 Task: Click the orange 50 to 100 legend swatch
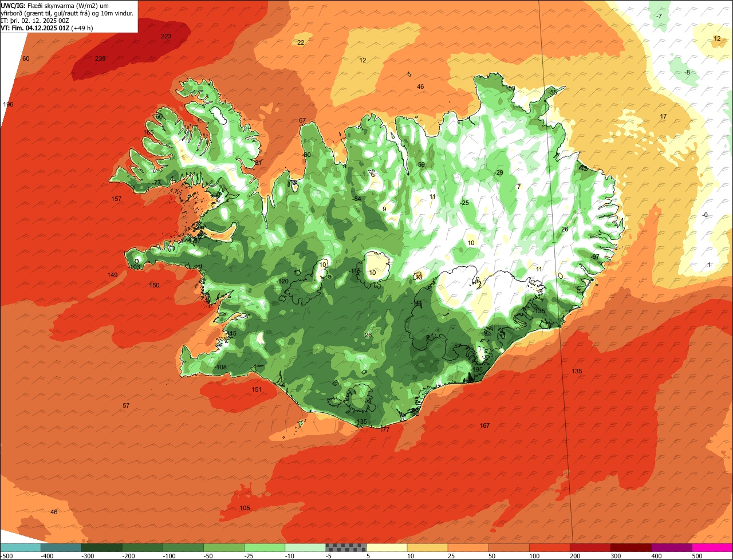point(509,548)
